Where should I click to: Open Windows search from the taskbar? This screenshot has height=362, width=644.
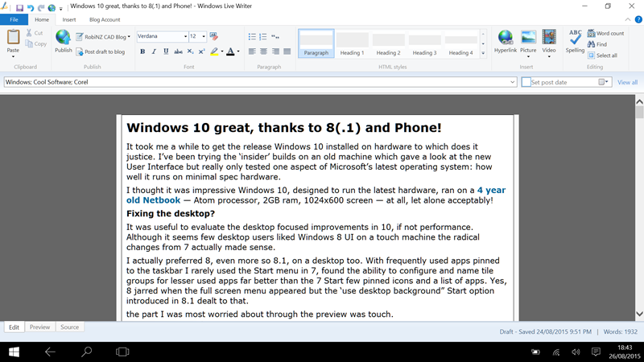(x=86, y=352)
